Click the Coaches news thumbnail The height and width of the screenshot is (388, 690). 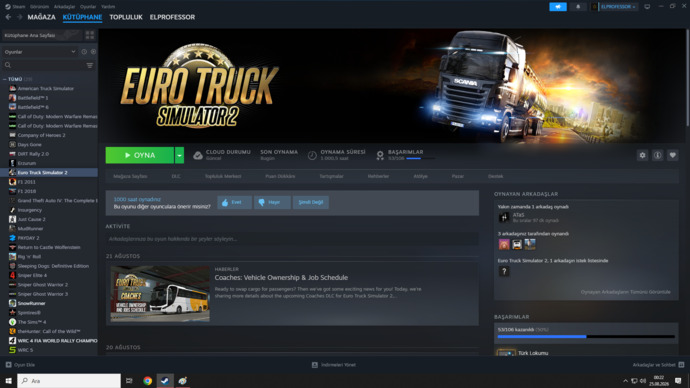pyautogui.click(x=160, y=294)
